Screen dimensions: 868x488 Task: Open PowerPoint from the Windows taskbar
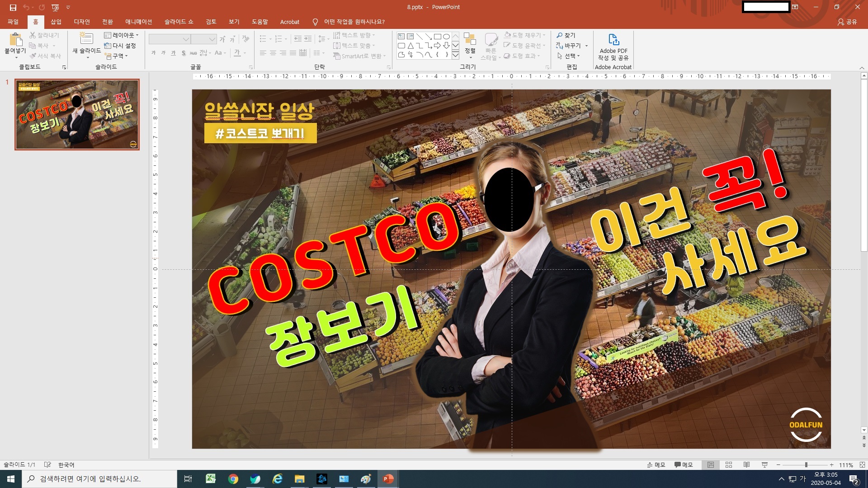point(388,479)
